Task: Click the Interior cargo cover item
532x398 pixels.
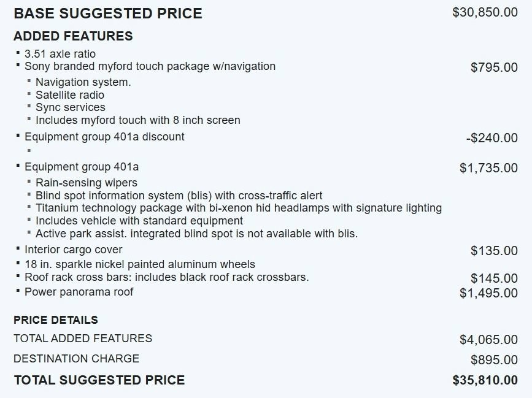Action: pyautogui.click(x=73, y=250)
